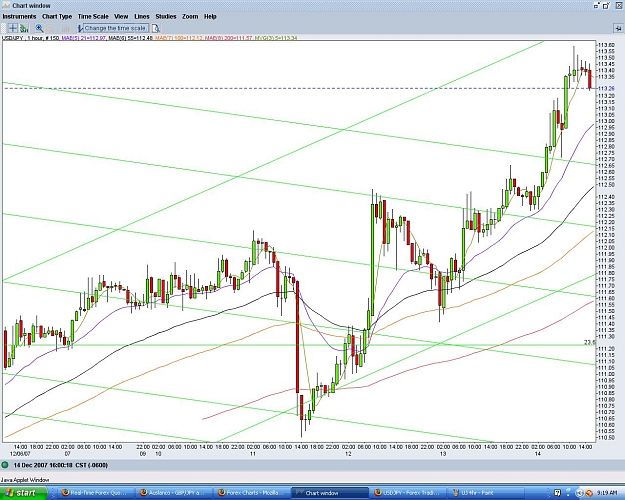Screen dimensions: 625x500
Task: Click the green instrument chart icon
Action: click(24, 28)
